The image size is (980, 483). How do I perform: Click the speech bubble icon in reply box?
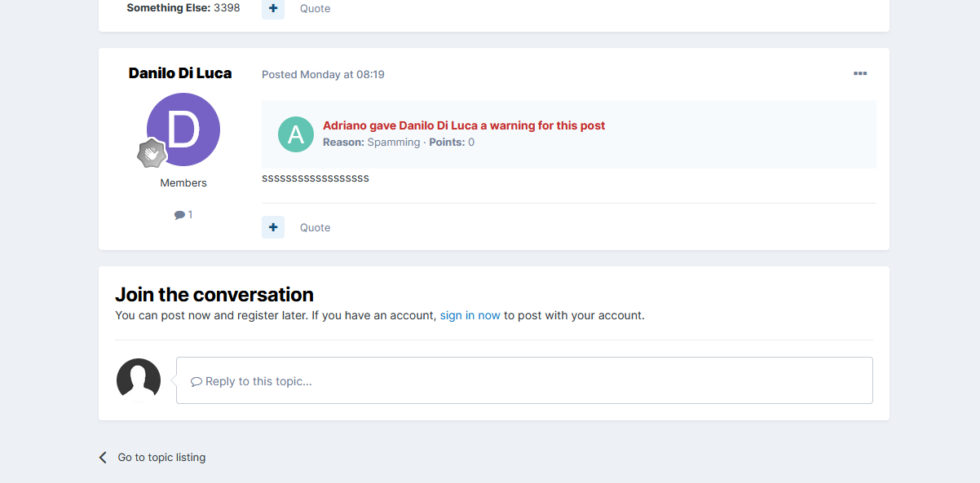tap(196, 381)
